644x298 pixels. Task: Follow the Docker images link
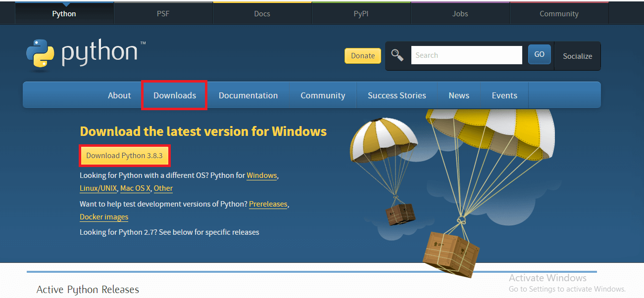[x=104, y=217]
